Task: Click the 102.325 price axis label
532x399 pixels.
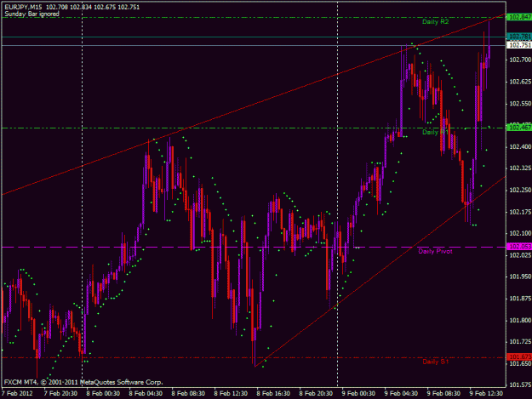Action: 520,168
